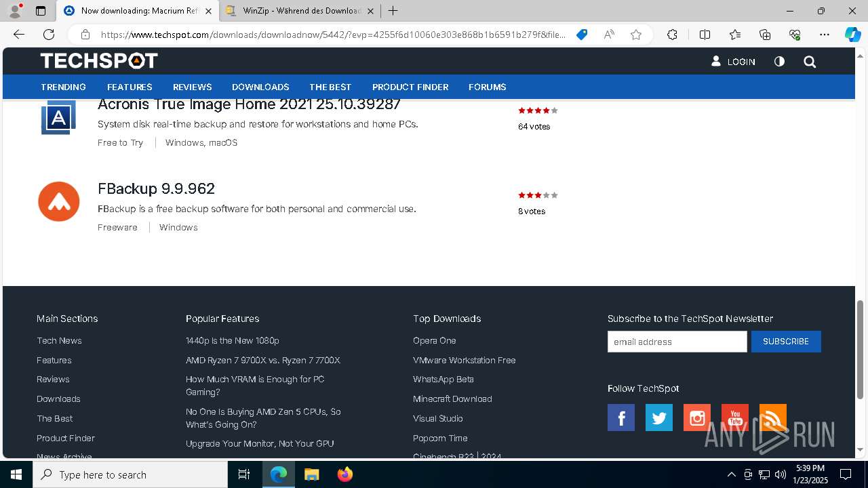Click the site search magnifier icon
Screen dimensions: 868x488
[x=810, y=62]
